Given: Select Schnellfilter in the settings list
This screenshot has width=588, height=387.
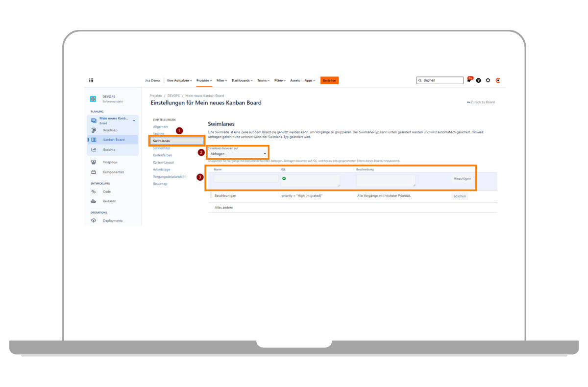Looking at the screenshot, I should [162, 148].
